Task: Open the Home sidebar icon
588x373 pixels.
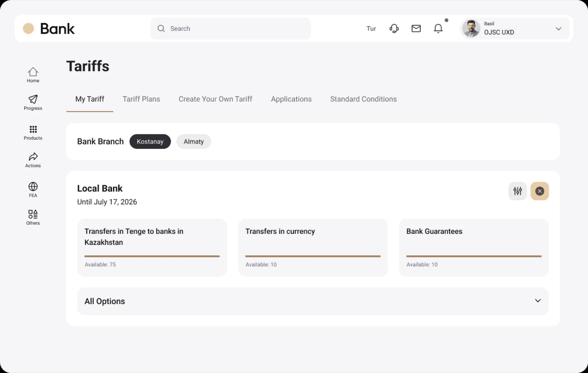Action: click(x=33, y=72)
